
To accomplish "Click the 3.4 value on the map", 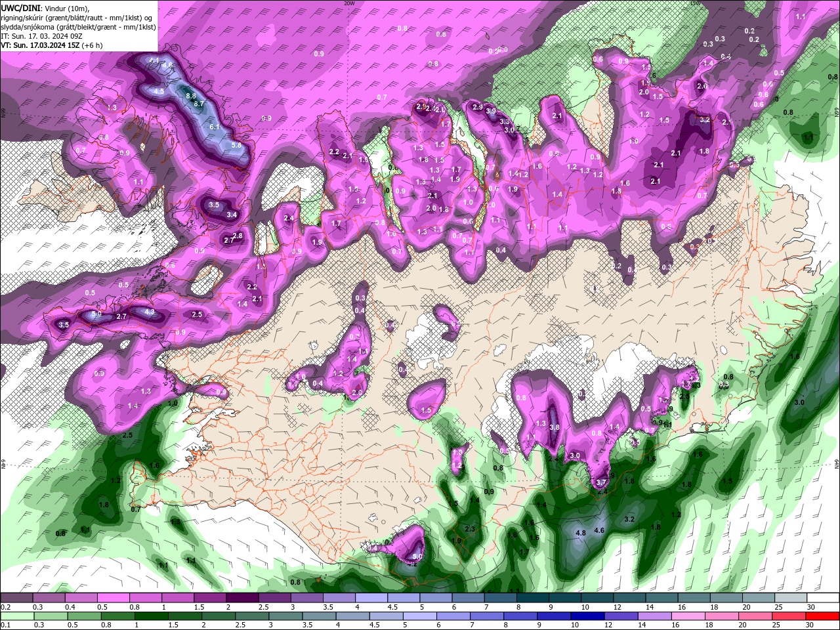I will (232, 215).
